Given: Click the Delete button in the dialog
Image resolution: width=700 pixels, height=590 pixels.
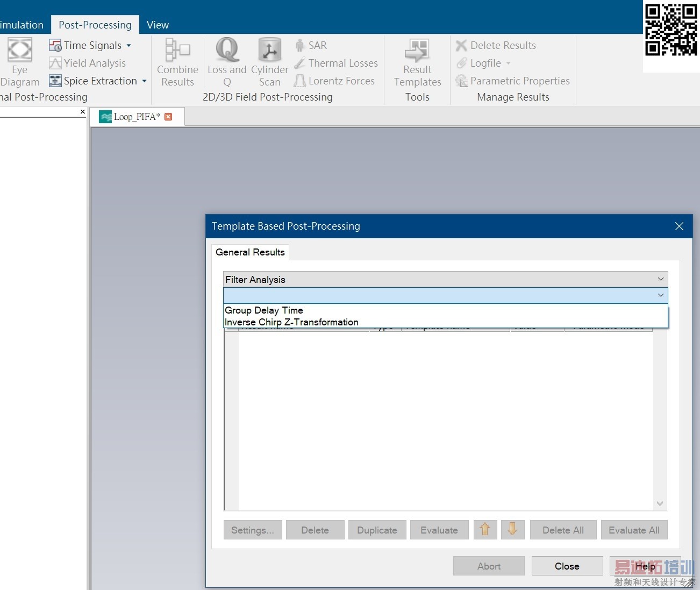Looking at the screenshot, I should tap(315, 530).
